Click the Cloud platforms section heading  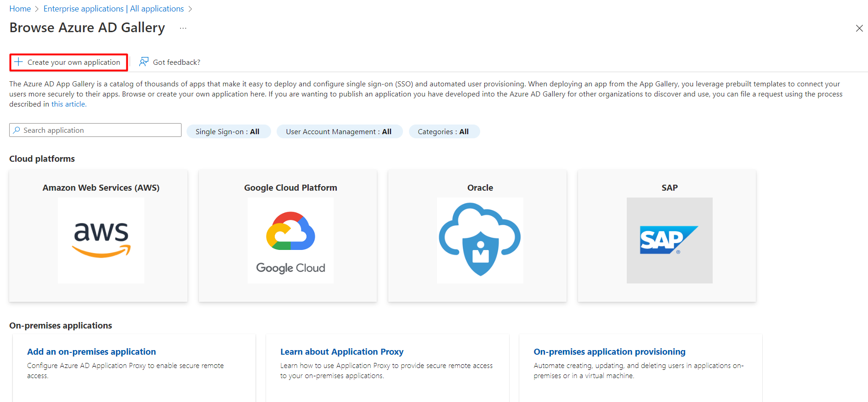tap(42, 159)
